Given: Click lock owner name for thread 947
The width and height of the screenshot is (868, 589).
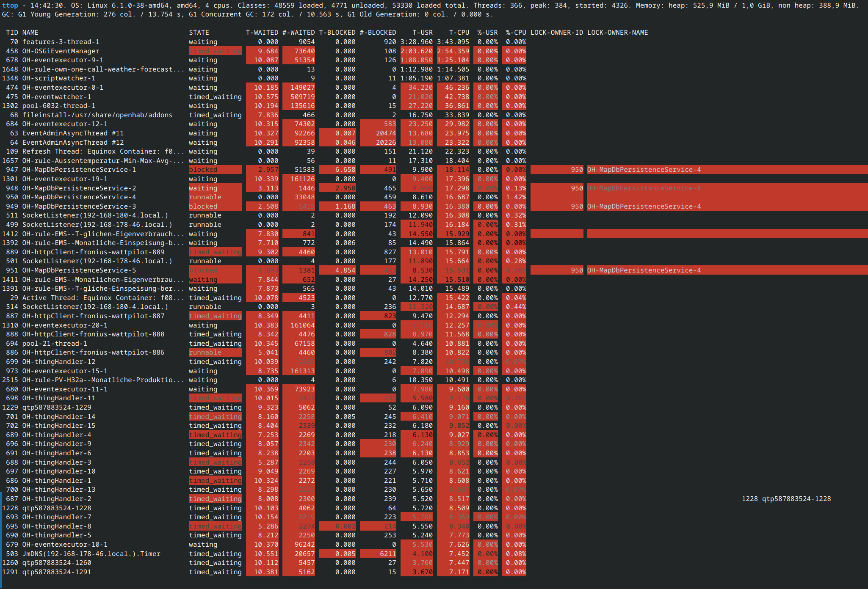Looking at the screenshot, I should (644, 170).
